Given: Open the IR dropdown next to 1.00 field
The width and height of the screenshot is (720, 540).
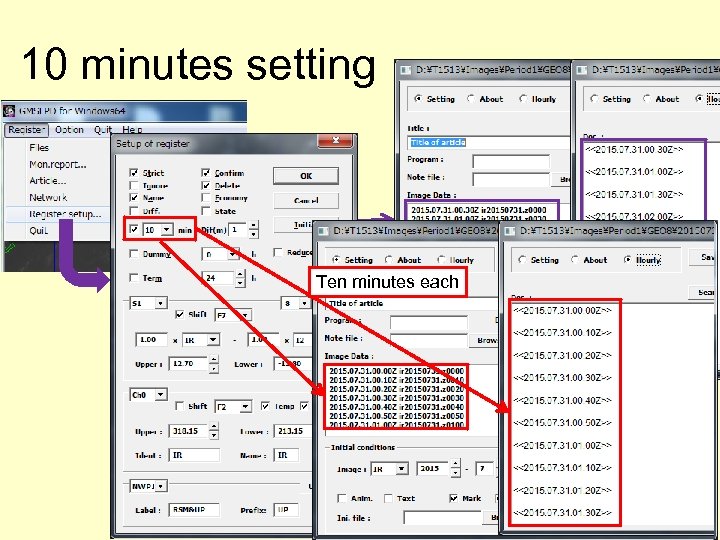Looking at the screenshot, I should (213, 340).
